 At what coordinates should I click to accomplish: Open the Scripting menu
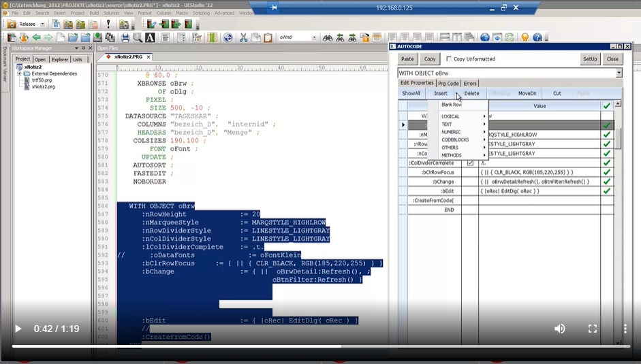201,13
